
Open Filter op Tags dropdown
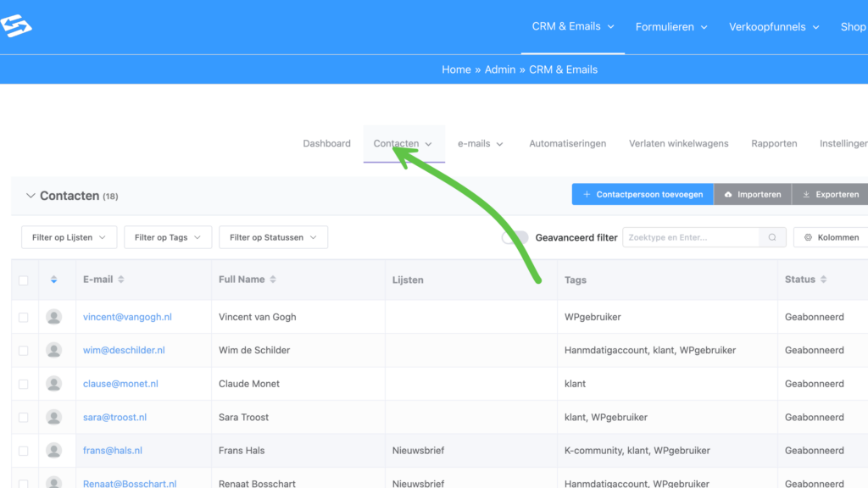[x=167, y=238]
